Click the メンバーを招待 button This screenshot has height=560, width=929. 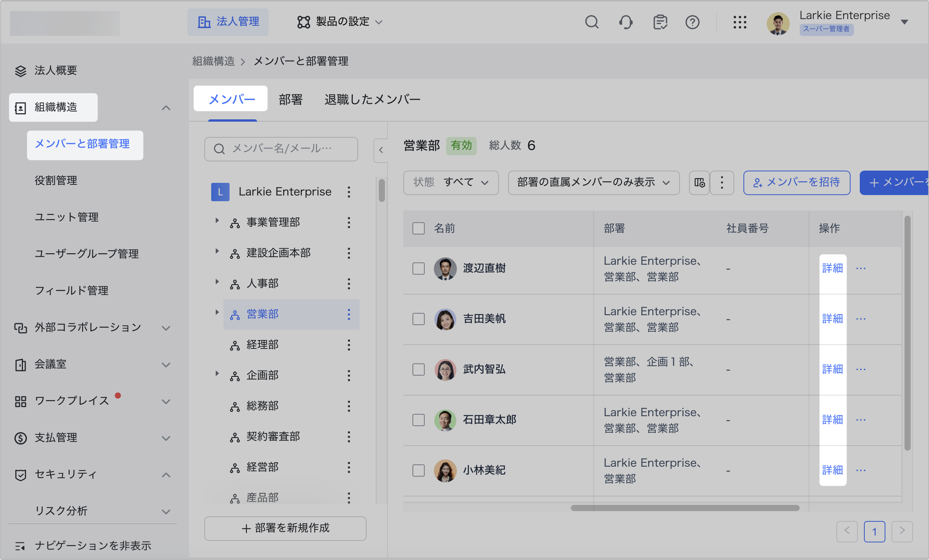pos(797,183)
